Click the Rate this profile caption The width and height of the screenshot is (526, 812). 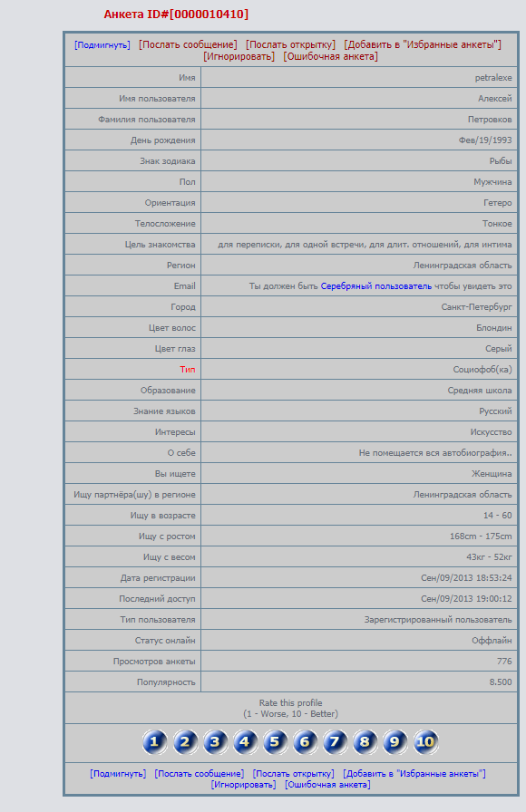(291, 702)
